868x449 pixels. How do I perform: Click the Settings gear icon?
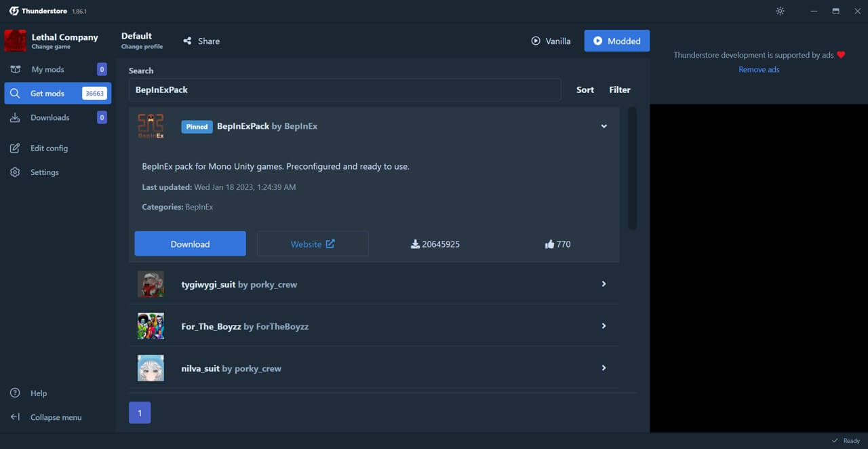point(15,172)
